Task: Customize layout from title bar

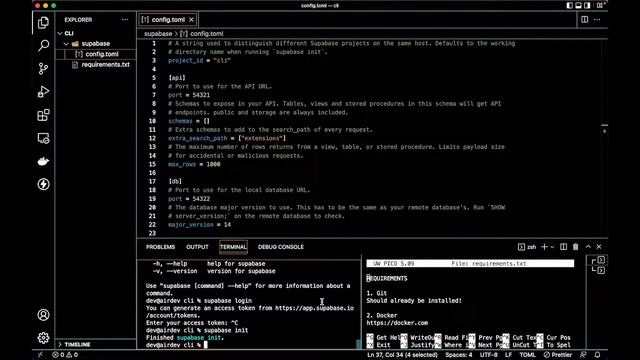Action: [x=600, y=5]
